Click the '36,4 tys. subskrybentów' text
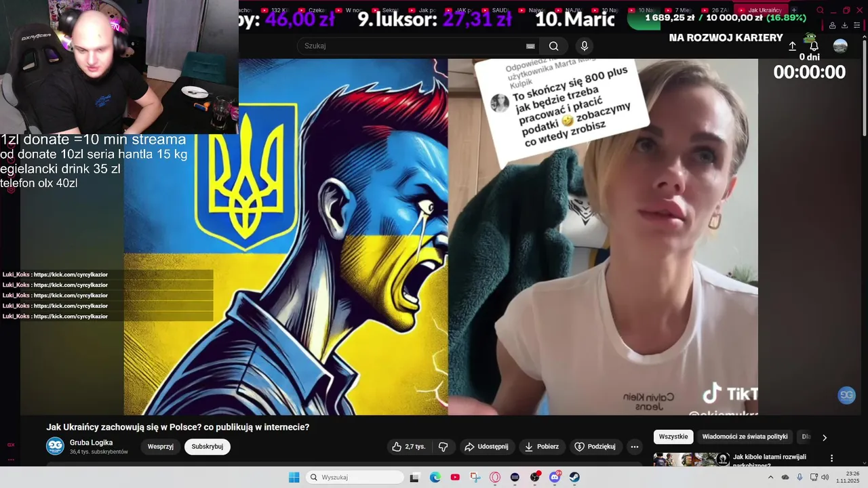 98,452
